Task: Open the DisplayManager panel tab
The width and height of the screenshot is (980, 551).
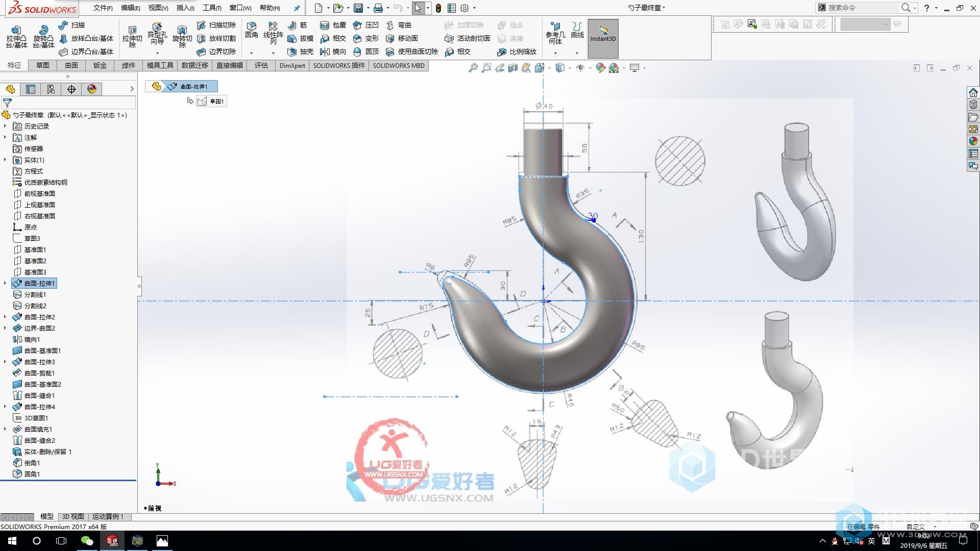Action: click(x=92, y=89)
